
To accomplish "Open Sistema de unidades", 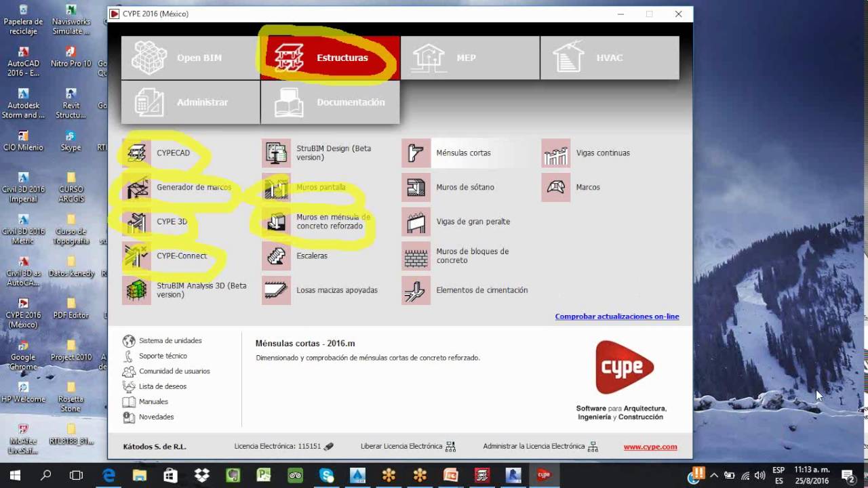I will pyautogui.click(x=162, y=341).
